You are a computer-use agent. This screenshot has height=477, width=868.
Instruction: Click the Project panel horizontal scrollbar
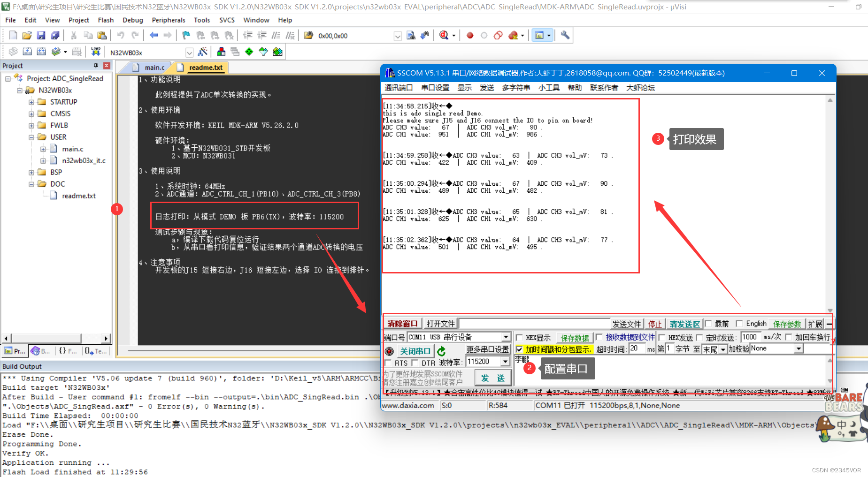pos(56,338)
